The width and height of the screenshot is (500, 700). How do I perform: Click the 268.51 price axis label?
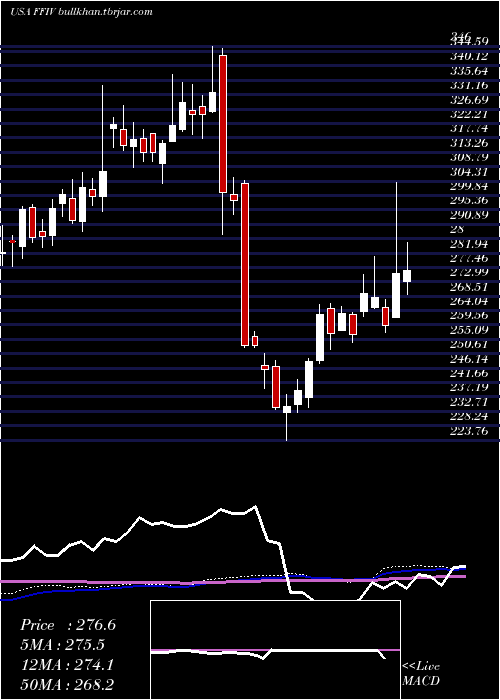coord(469,287)
